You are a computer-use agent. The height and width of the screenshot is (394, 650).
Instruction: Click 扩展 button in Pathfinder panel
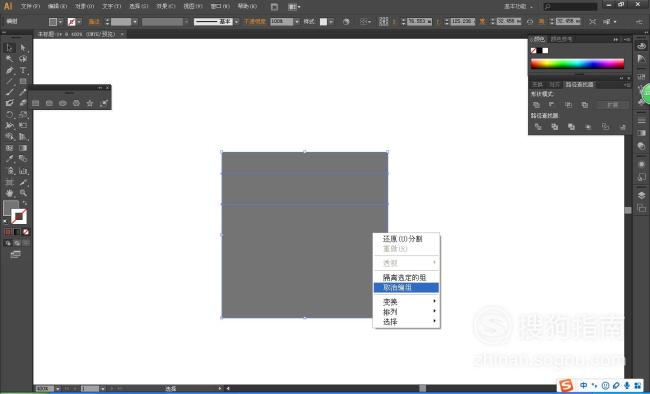(612, 105)
